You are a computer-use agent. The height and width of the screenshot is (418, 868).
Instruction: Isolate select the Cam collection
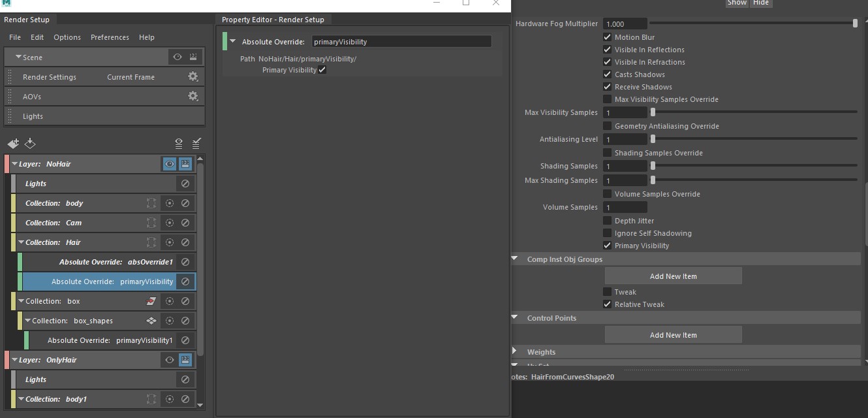pos(170,223)
